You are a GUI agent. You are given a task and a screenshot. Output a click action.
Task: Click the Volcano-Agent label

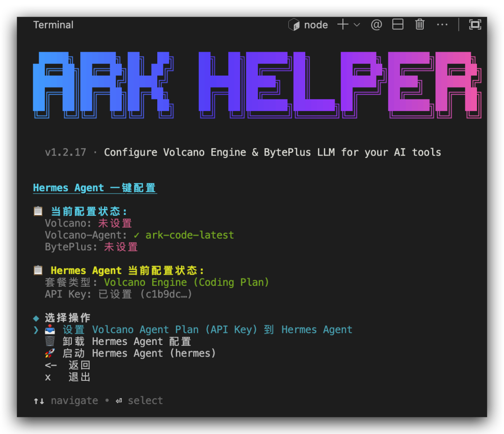click(x=86, y=235)
